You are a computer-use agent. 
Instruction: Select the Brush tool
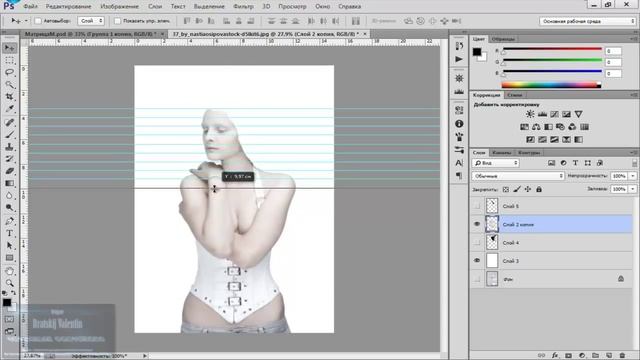click(9, 134)
